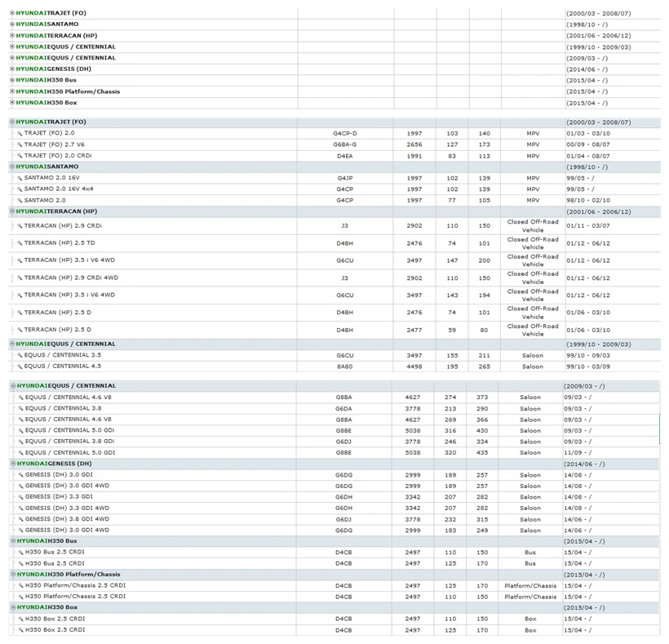The width and height of the screenshot is (669, 644).
Task: Click displacement value 2656
Action: pos(414,144)
